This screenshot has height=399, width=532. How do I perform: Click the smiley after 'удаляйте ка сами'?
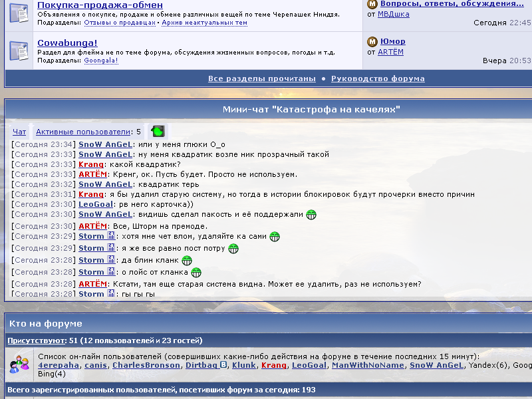pyautogui.click(x=275, y=237)
